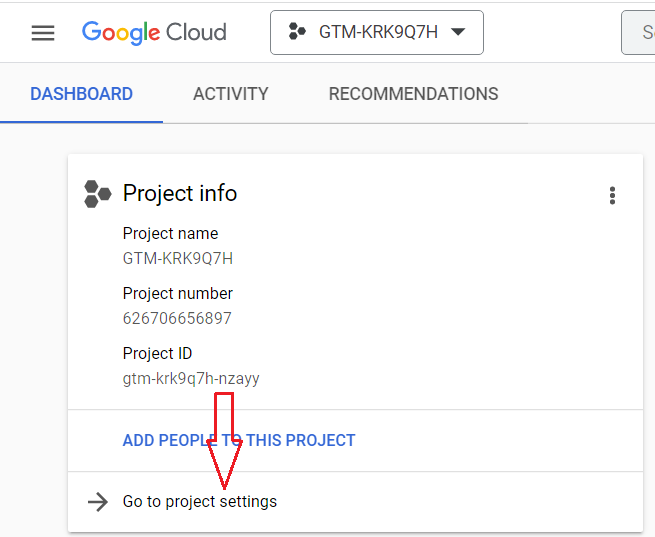Click the project selector hexagon icon
This screenshot has width=655, height=537.
(x=297, y=32)
